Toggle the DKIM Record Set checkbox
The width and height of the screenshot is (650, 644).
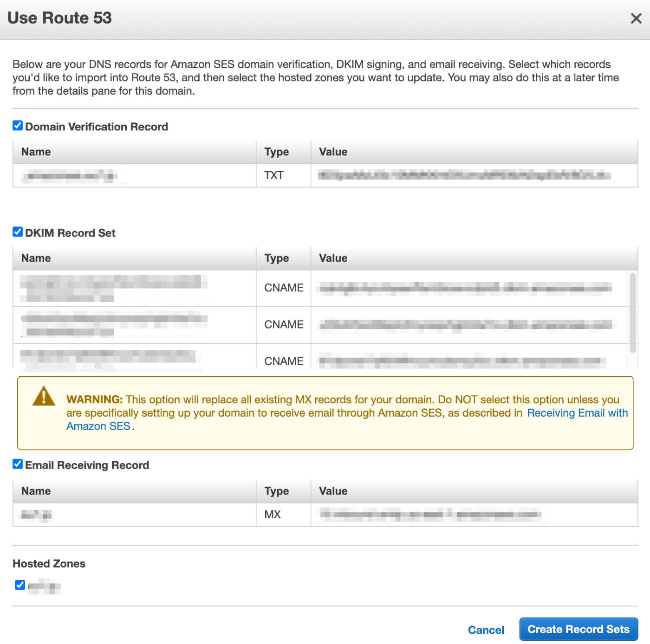[18, 232]
